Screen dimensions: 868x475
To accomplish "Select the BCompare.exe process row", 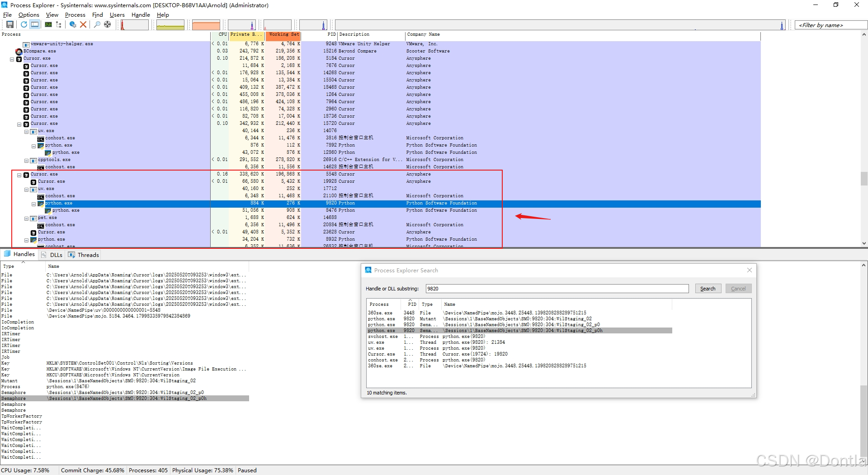I will coord(380,51).
